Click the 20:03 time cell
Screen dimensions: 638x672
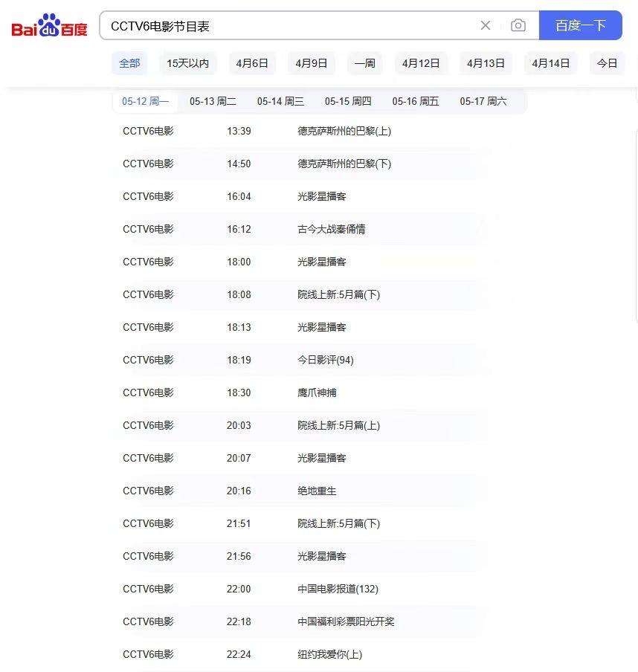pos(239,425)
